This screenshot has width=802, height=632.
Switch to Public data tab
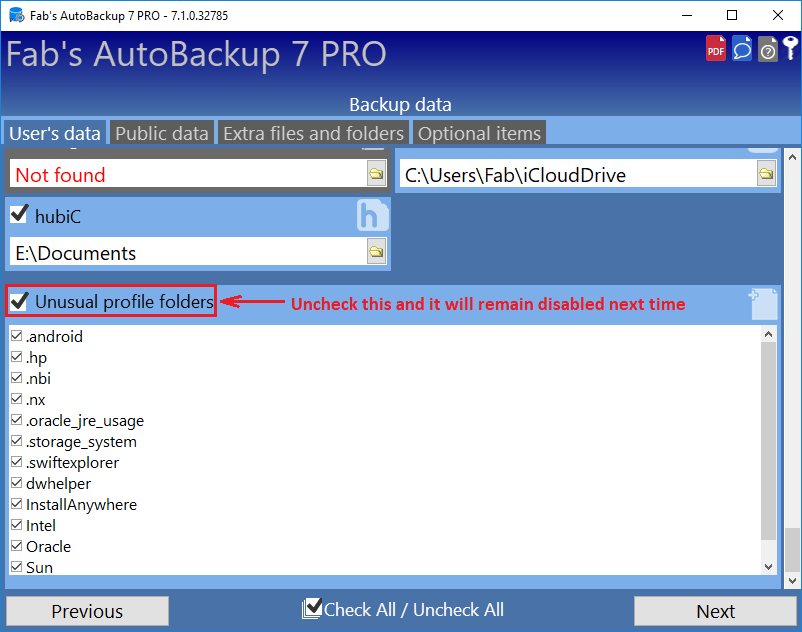click(162, 133)
